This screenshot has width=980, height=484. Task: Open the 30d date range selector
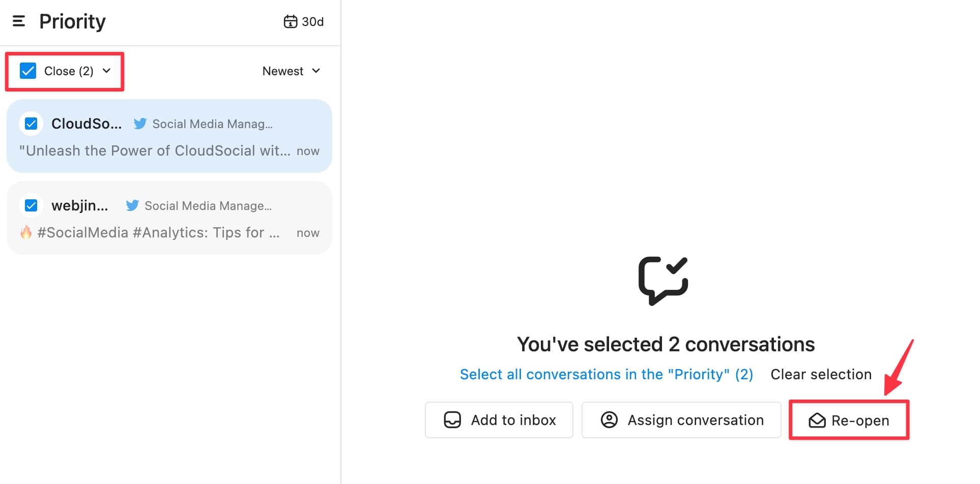(x=303, y=21)
